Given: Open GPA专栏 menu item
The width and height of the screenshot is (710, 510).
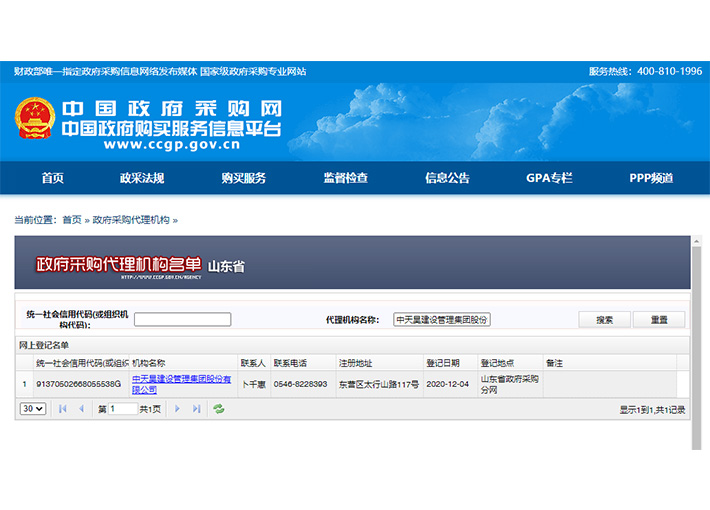Looking at the screenshot, I should 549,178.
